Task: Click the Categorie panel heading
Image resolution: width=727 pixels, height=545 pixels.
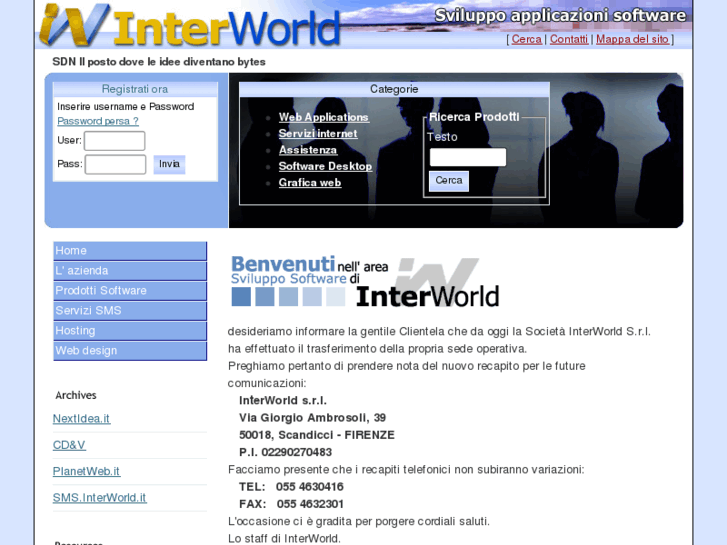Action: (x=394, y=89)
